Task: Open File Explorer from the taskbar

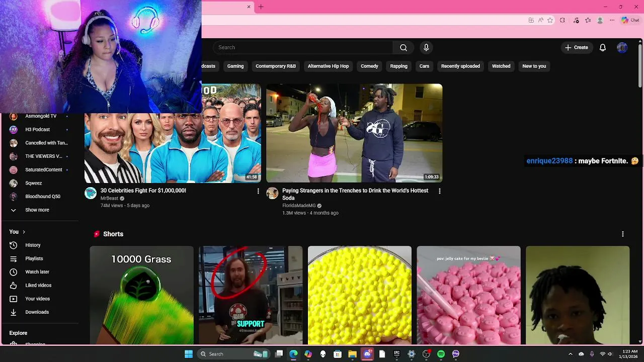Action: [x=352, y=354]
